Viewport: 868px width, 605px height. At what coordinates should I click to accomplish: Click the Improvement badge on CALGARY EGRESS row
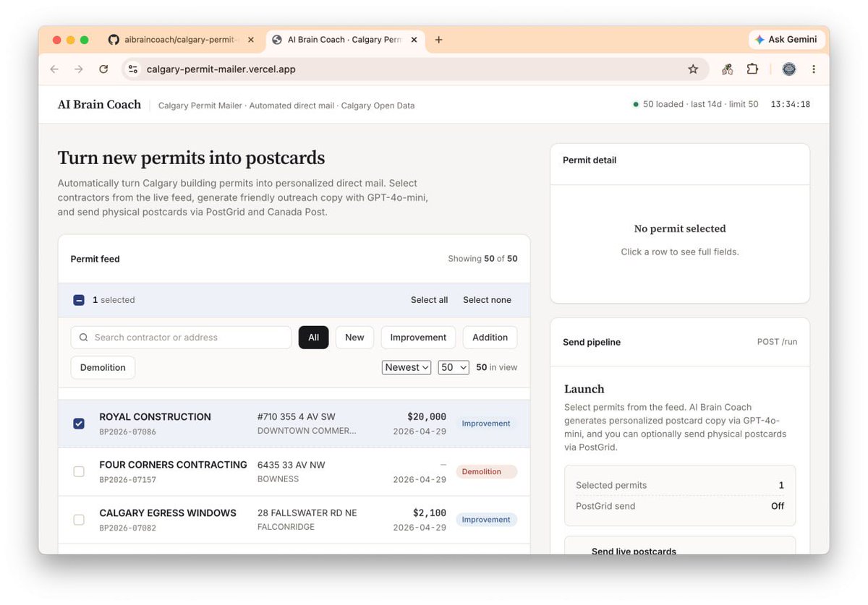point(486,520)
